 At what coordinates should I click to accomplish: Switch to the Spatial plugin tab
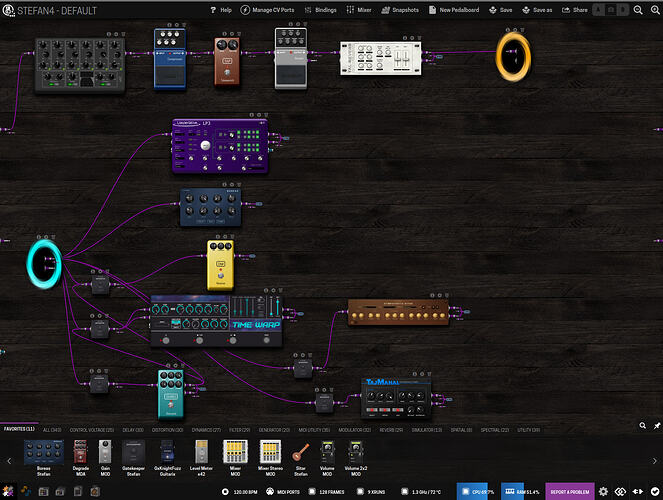[x=461, y=429]
